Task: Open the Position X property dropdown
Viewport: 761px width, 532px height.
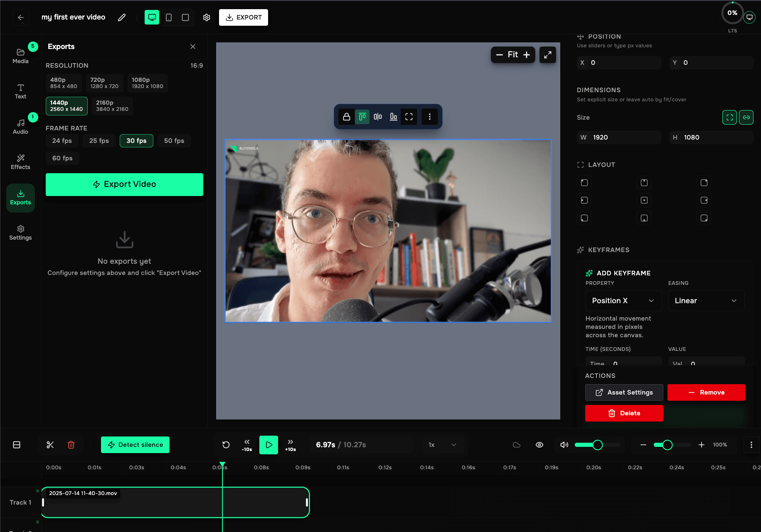Action: point(623,300)
